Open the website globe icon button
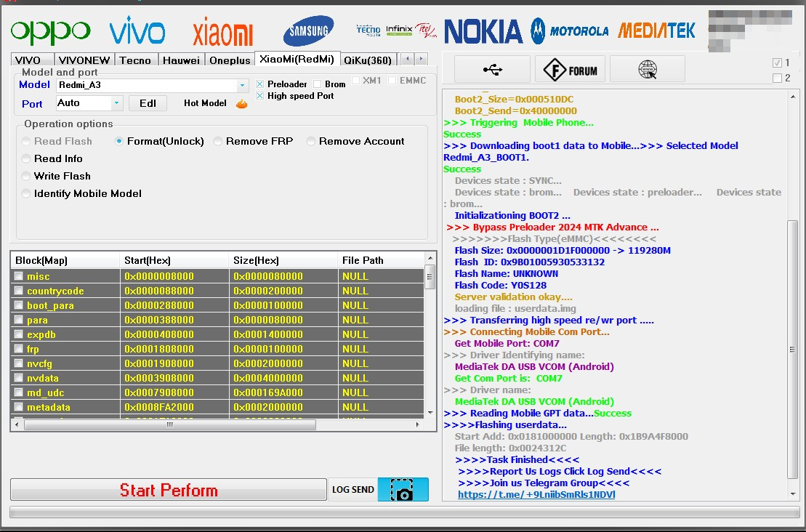 click(647, 69)
